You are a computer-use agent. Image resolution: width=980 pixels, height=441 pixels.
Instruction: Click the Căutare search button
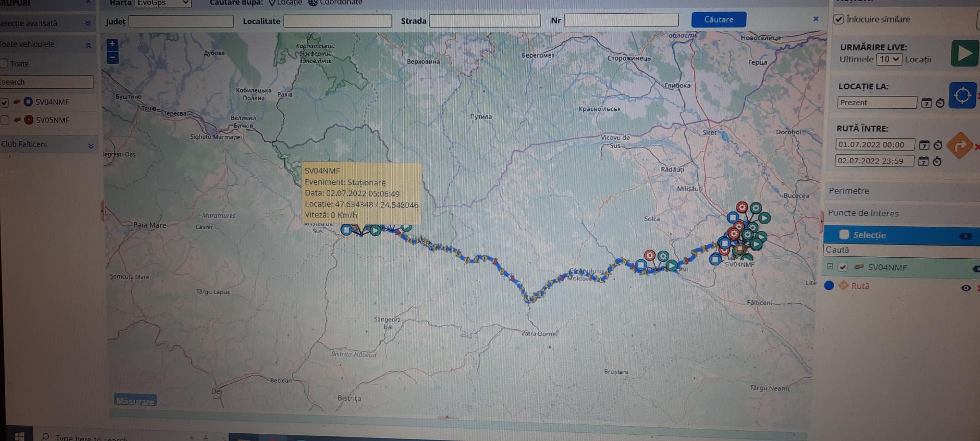click(719, 19)
